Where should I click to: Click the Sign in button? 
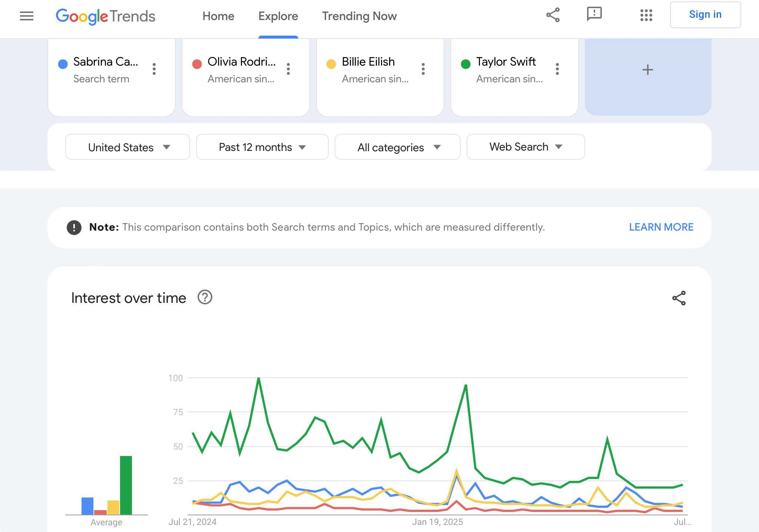pyautogui.click(x=705, y=15)
